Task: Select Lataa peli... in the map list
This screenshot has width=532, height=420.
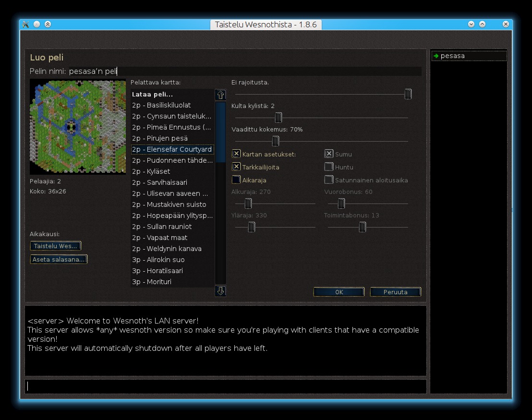Action: pos(172,94)
